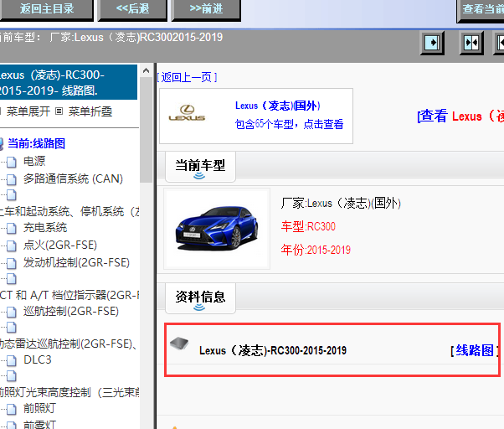Viewport: 504px width, 429px height.
Task: Click the 包含65个车型，点击查看 link
Action: coord(289,124)
